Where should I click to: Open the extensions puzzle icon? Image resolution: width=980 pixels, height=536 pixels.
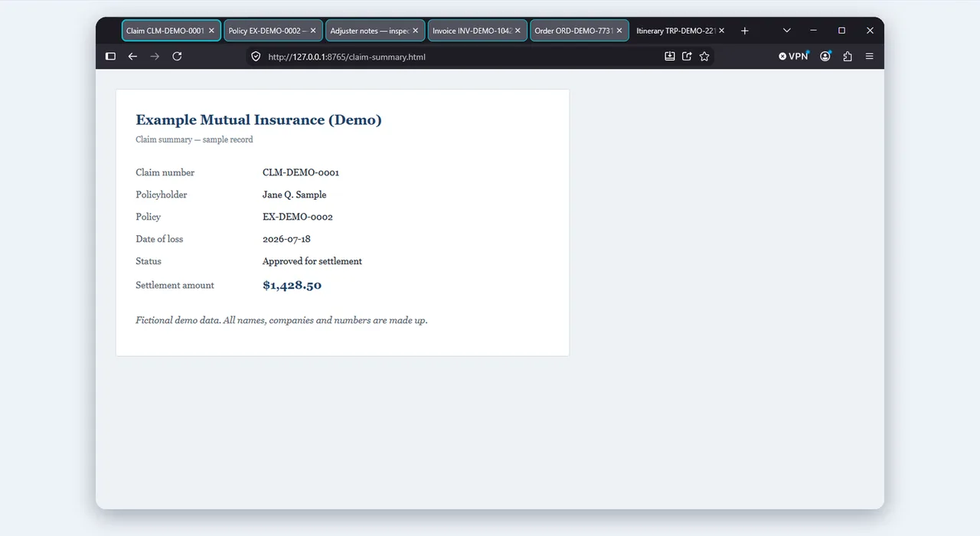848,56
